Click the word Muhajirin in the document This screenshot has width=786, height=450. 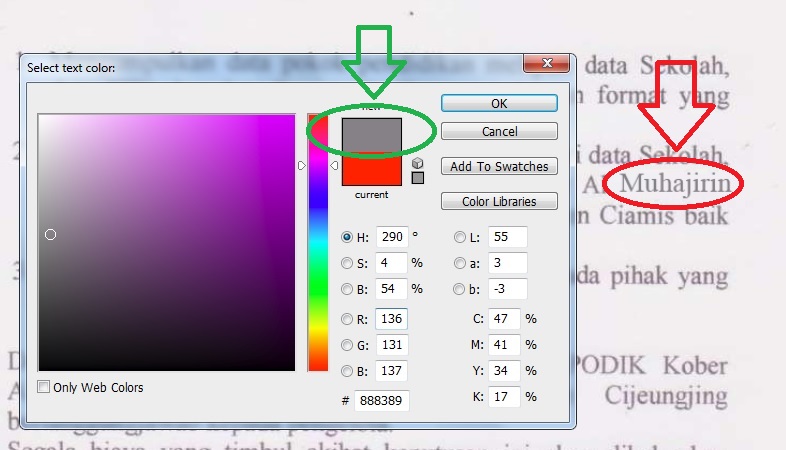[675, 183]
